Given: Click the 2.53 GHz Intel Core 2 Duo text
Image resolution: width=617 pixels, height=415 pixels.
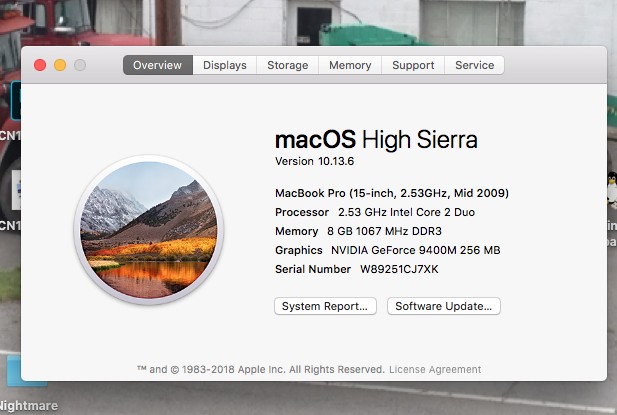Looking at the screenshot, I should (x=406, y=212).
